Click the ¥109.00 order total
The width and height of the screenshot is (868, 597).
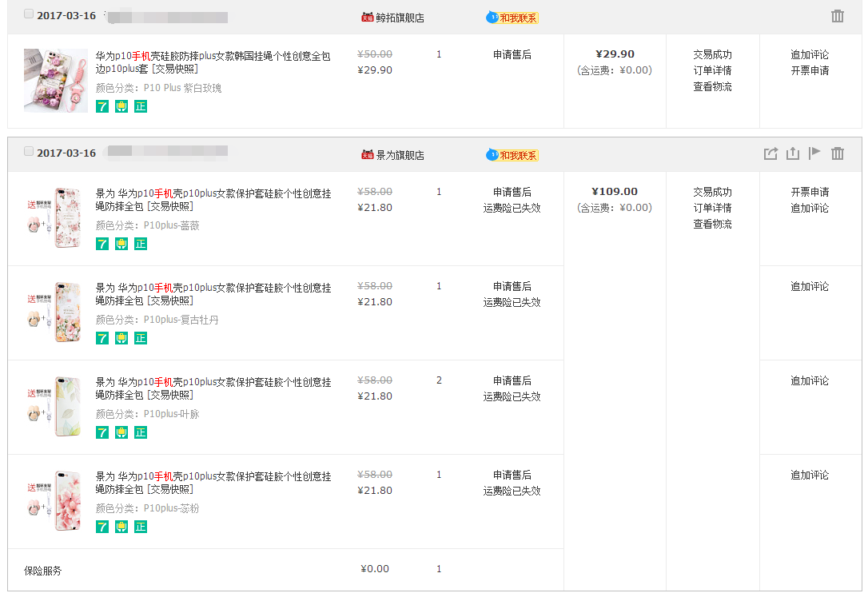coord(615,192)
